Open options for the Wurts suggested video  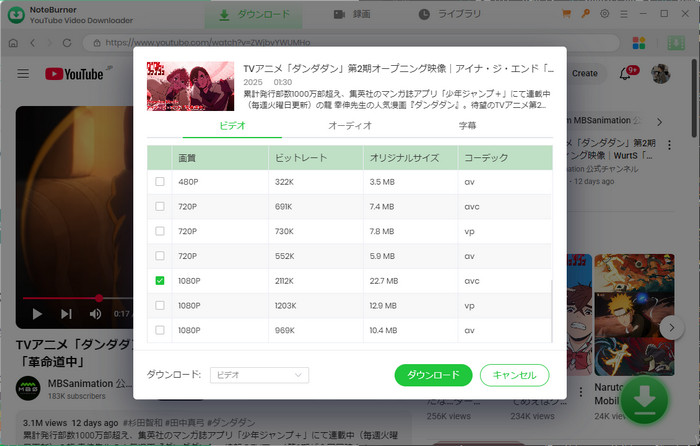[x=669, y=145]
